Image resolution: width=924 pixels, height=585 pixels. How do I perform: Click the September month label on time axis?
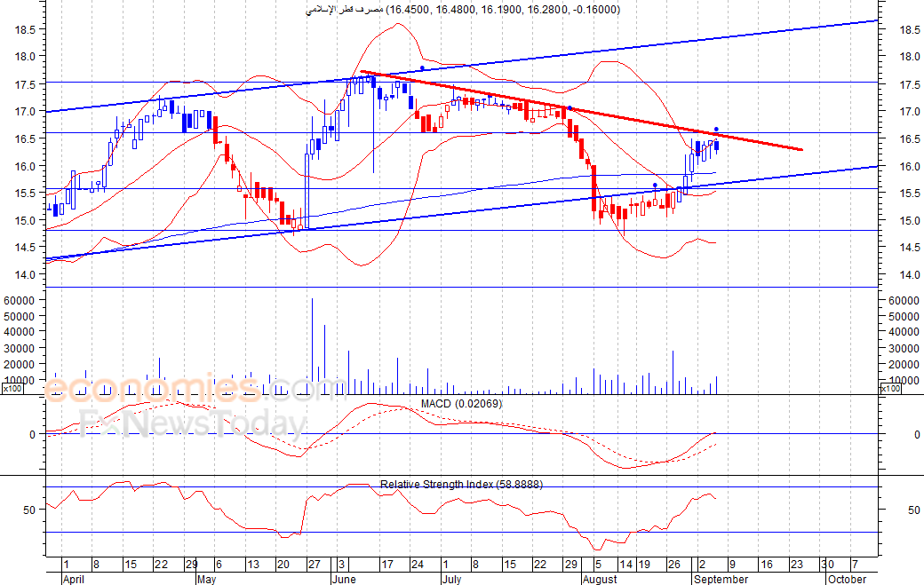[721, 579]
